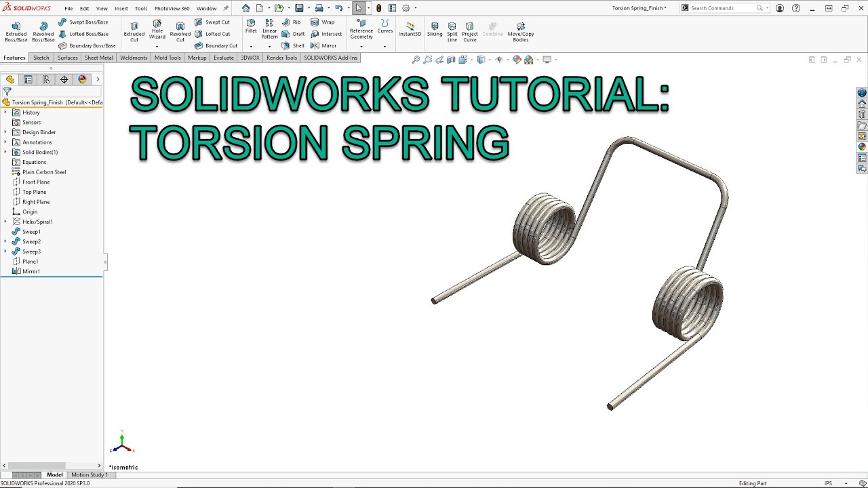Apply the Fillet tool

pos(251,26)
